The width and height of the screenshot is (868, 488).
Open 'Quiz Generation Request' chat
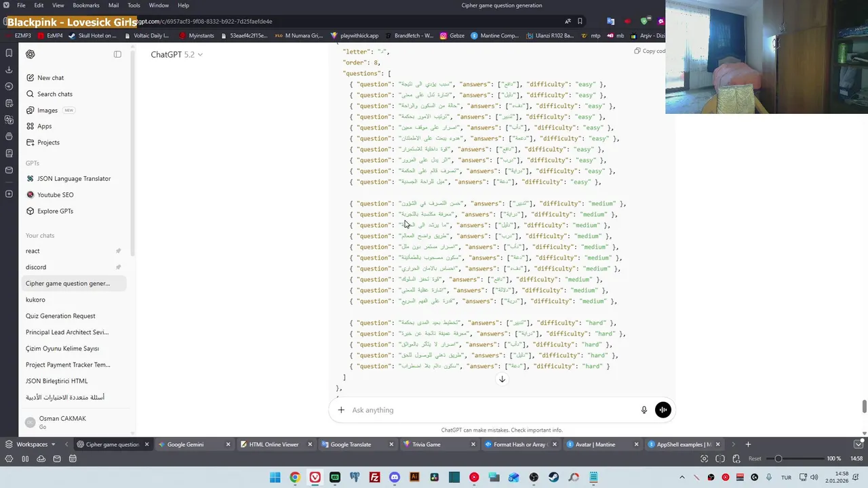73,316
